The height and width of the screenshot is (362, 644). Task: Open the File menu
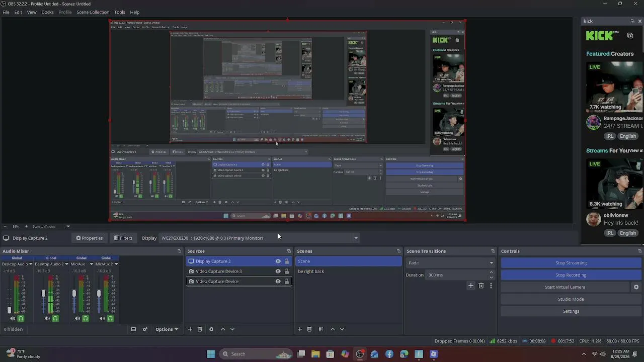(x=6, y=12)
